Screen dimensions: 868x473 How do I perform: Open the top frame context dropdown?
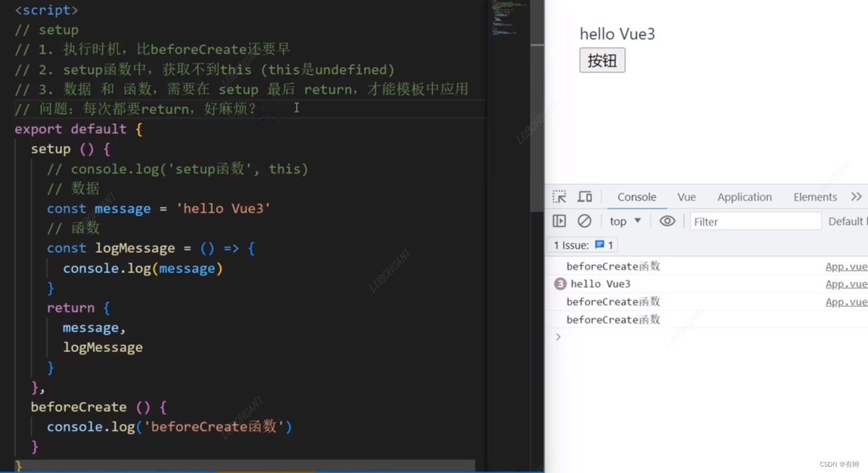625,221
